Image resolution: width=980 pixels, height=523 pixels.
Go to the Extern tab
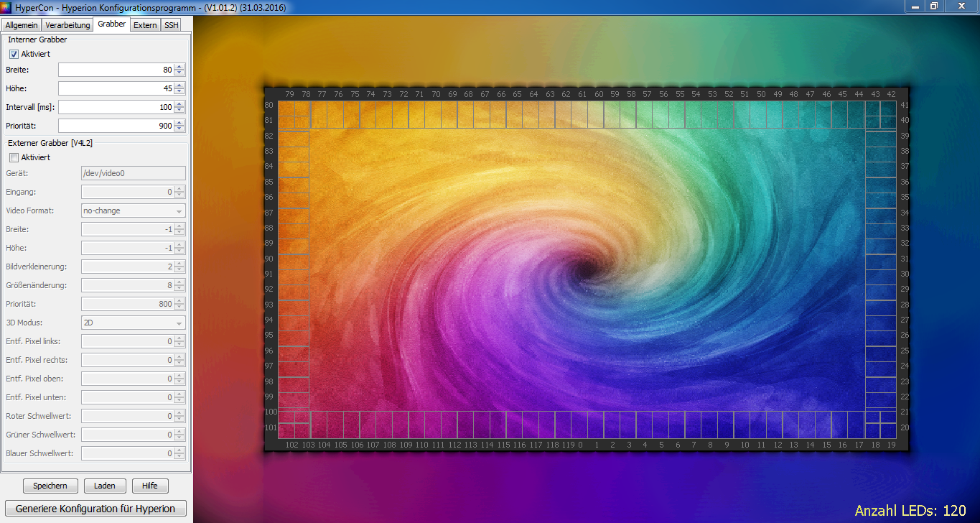pos(145,25)
